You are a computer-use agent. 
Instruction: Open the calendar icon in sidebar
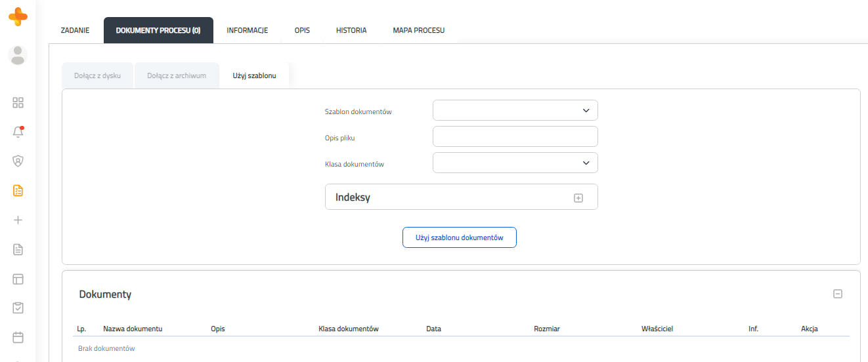[18, 338]
